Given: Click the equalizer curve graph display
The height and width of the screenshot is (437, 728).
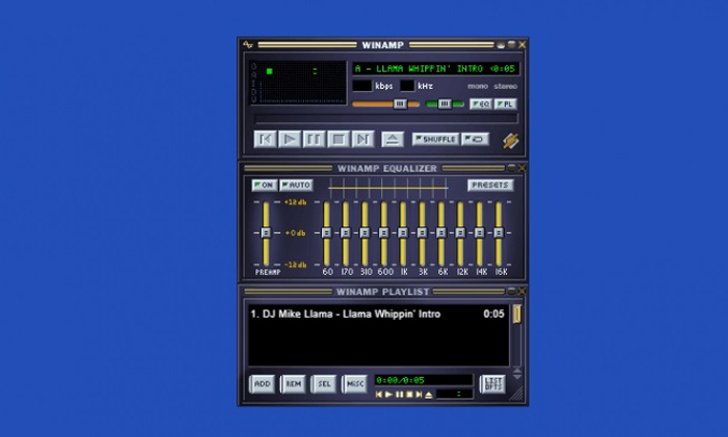Looking at the screenshot, I should [388, 188].
